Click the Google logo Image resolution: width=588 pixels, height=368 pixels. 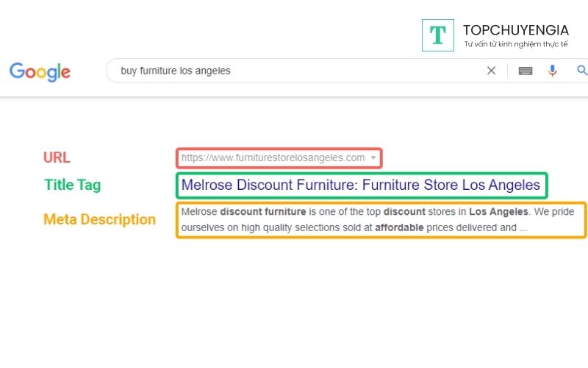pyautogui.click(x=40, y=71)
